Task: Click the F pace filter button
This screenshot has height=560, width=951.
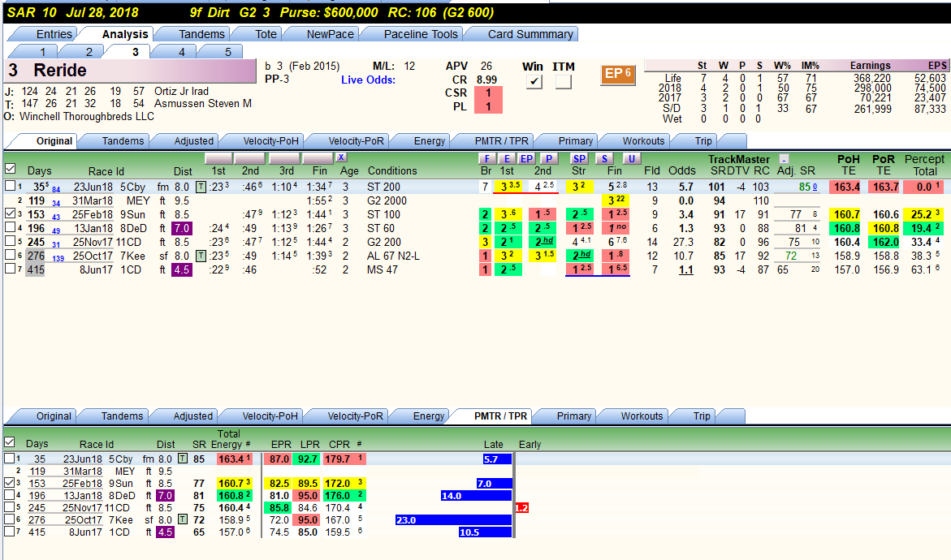Action: pyautogui.click(x=486, y=159)
